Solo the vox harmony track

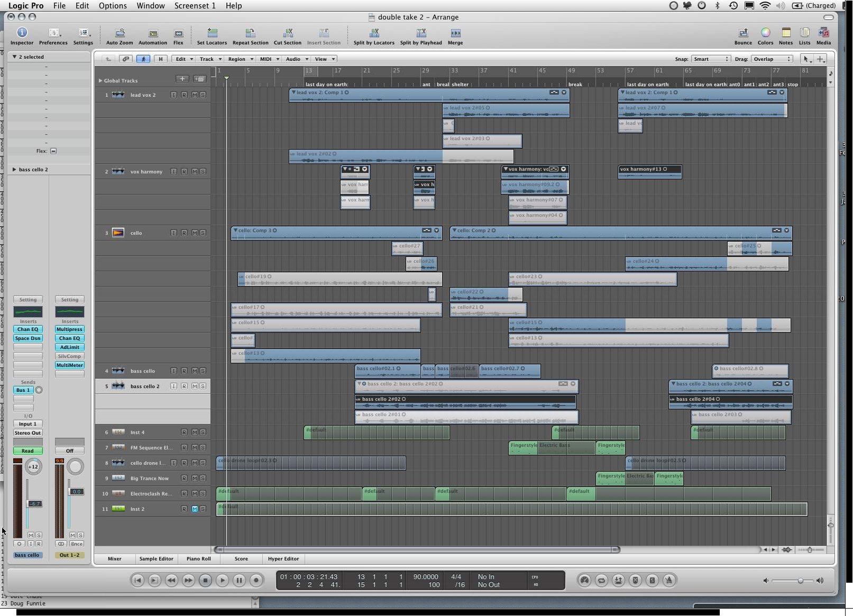203,171
